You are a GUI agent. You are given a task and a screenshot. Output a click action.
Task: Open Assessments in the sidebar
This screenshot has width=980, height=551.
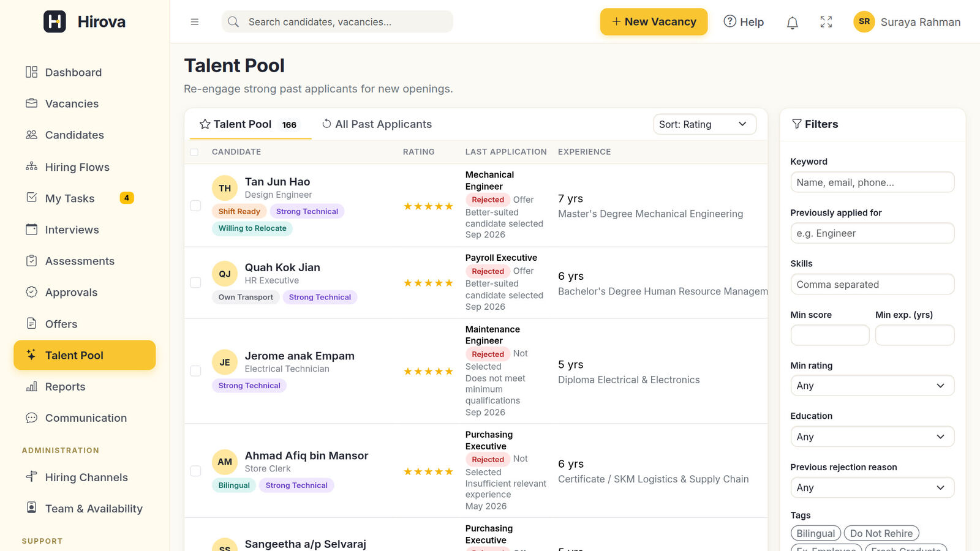85,261
